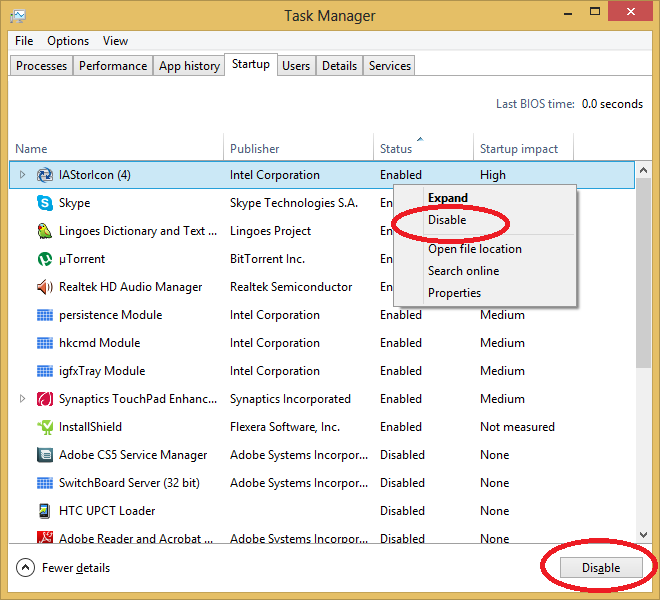
Task: Open the Options menu
Action: coord(68,41)
